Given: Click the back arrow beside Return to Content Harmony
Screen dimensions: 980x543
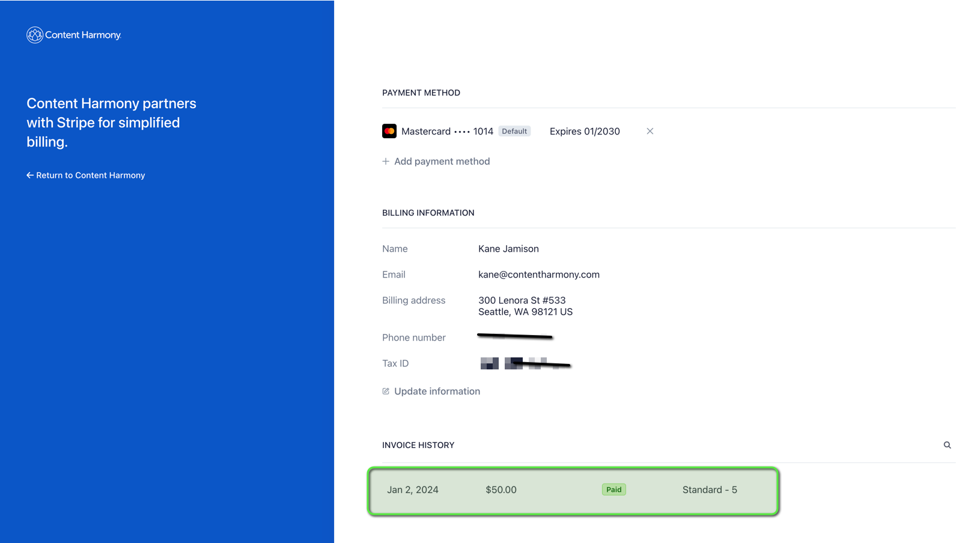Looking at the screenshot, I should pos(30,175).
